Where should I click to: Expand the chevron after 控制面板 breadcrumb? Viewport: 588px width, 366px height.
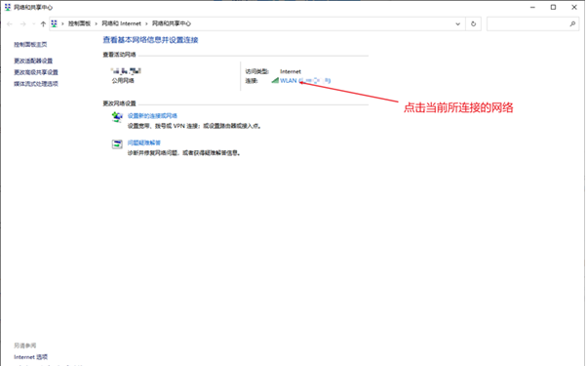[x=96, y=23]
